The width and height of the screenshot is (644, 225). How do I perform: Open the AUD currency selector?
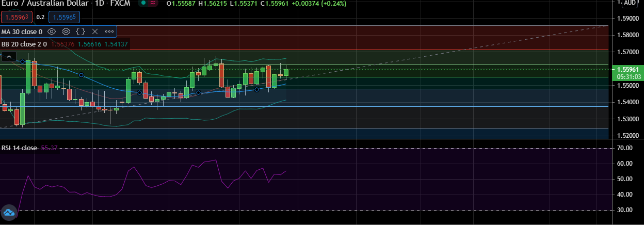(630, 3)
